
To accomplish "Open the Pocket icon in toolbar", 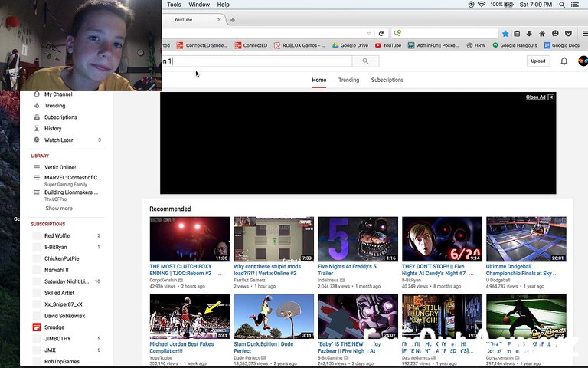I will click(568, 34).
